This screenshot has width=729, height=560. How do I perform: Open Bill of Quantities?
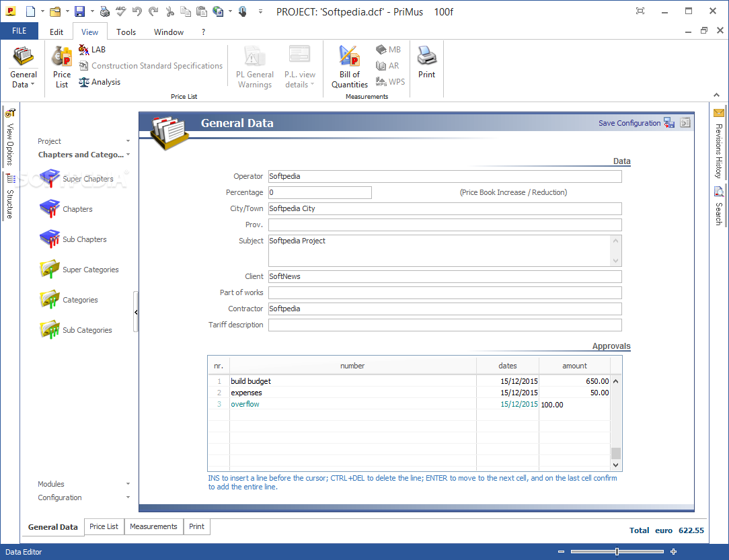click(350, 68)
